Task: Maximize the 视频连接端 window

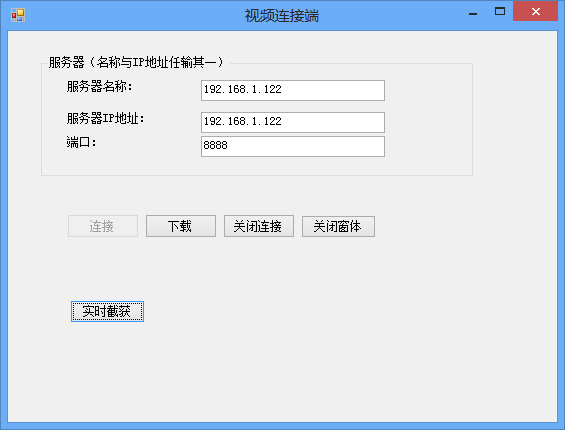Action: click(500, 12)
